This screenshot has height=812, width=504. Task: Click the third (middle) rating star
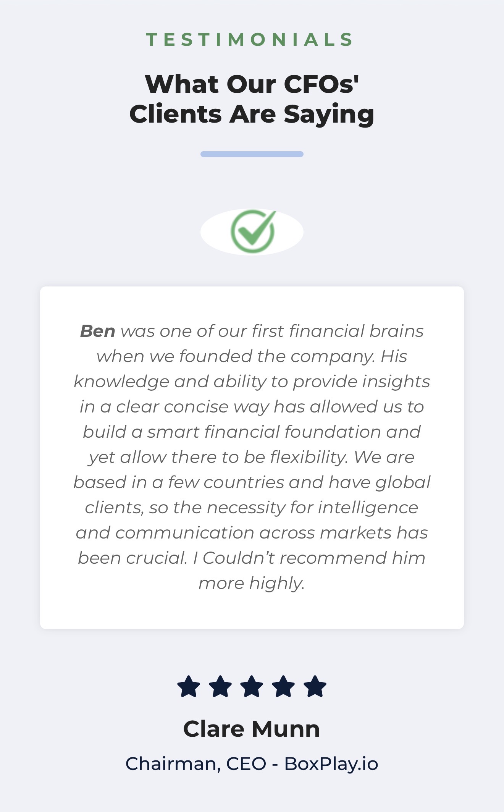pyautogui.click(x=252, y=686)
